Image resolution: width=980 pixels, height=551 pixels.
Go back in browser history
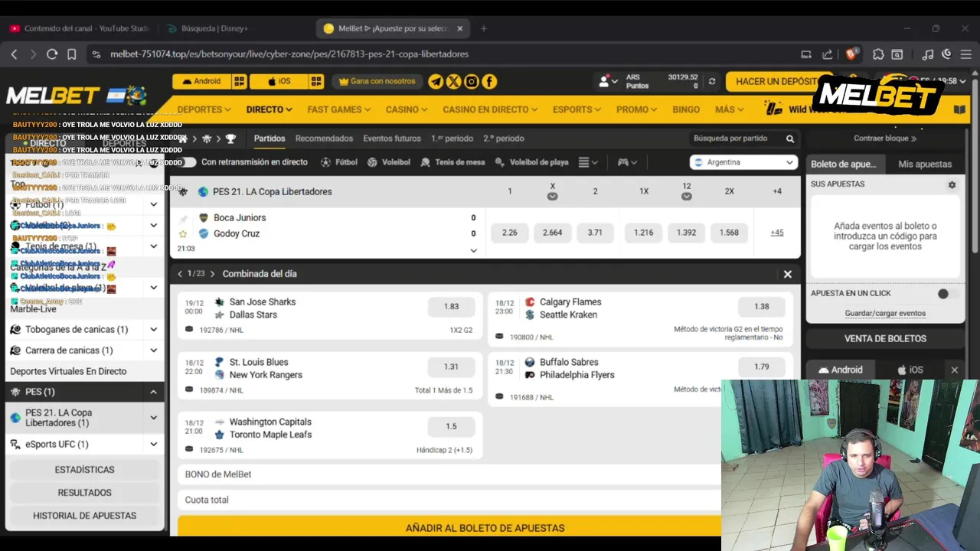point(14,54)
